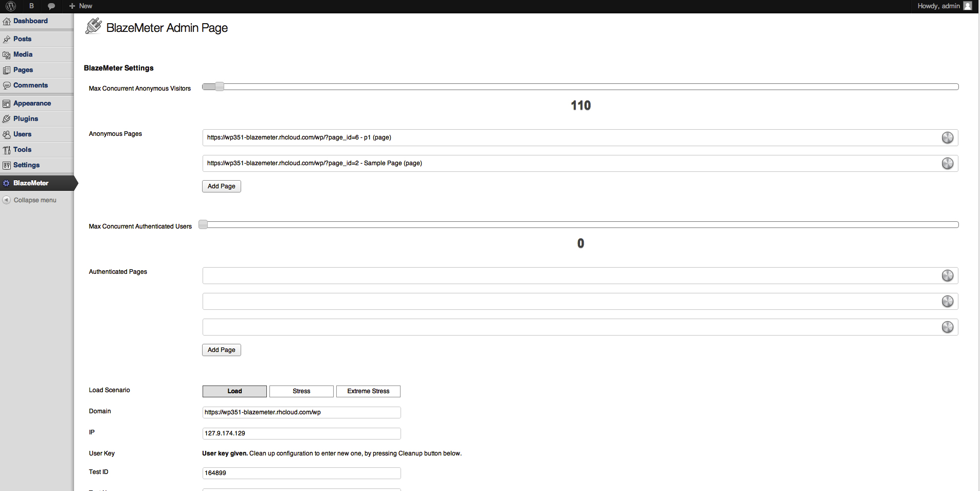Select the Stress scenario option
Image resolution: width=980 pixels, height=491 pixels.
tap(301, 391)
